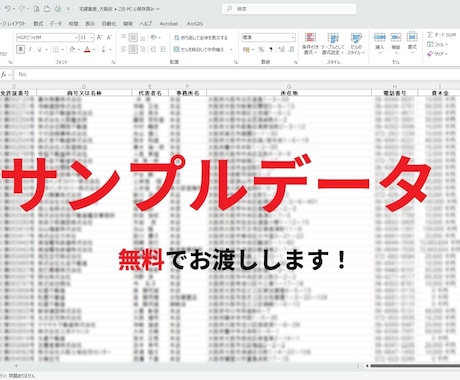The width and height of the screenshot is (460, 380).
Task: Click the Clear (クリア) button
Action: [x=437, y=54]
